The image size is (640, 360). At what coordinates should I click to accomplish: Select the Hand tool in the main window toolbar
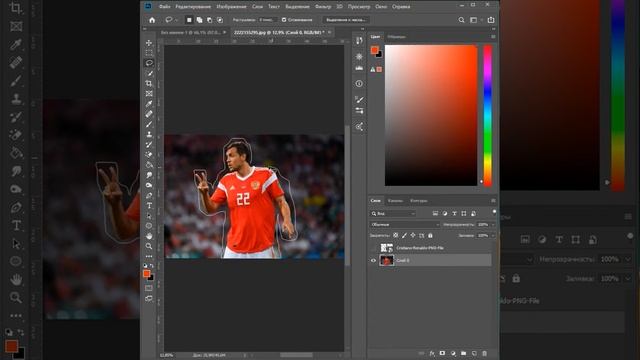(149, 236)
